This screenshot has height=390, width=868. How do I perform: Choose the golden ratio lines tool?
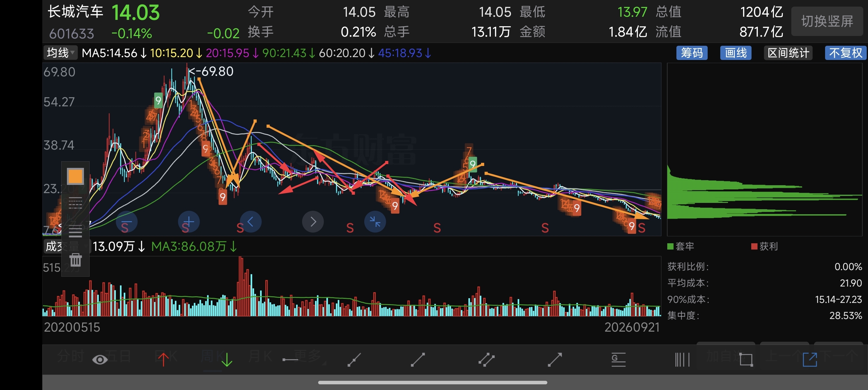point(619,360)
